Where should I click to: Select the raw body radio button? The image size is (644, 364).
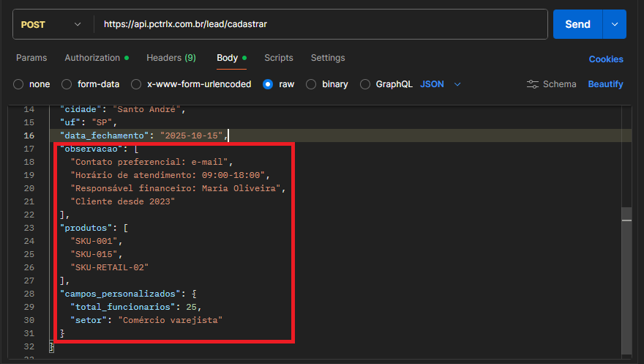pyautogui.click(x=268, y=84)
